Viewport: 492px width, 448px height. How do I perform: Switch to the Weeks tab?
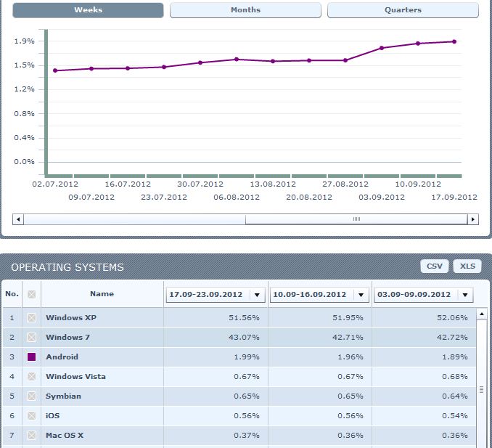point(88,10)
